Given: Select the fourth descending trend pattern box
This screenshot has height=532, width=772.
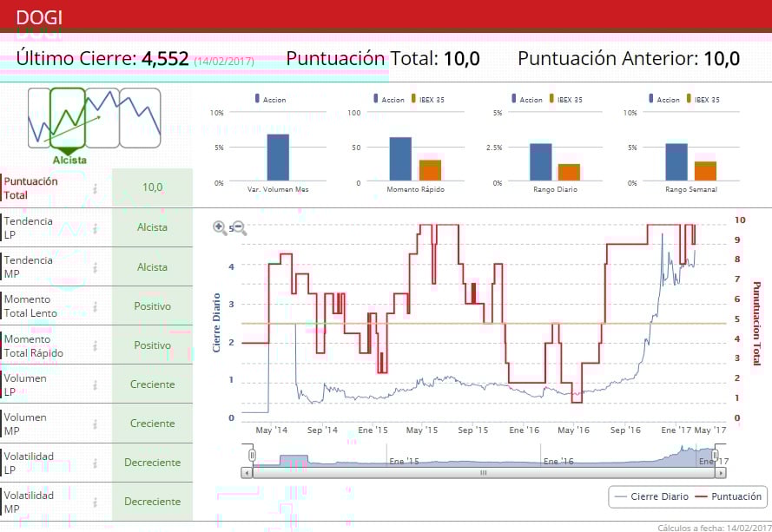Looking at the screenshot, I should (141, 118).
